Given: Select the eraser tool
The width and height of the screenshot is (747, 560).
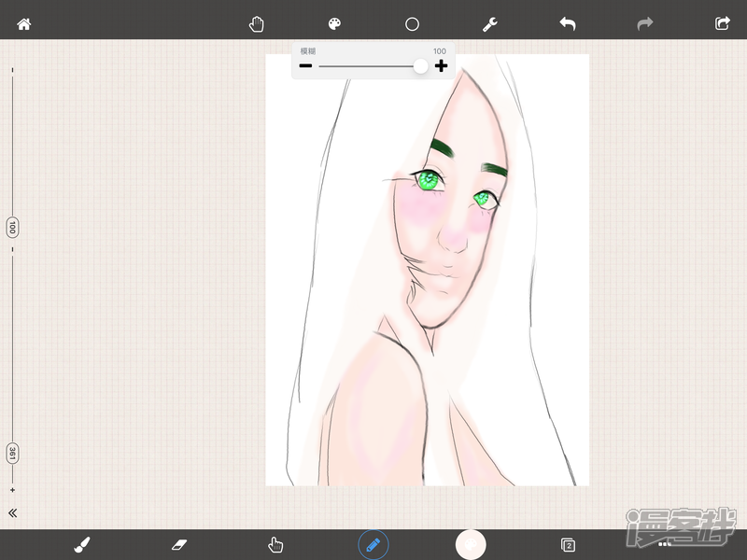Looking at the screenshot, I should [x=179, y=544].
